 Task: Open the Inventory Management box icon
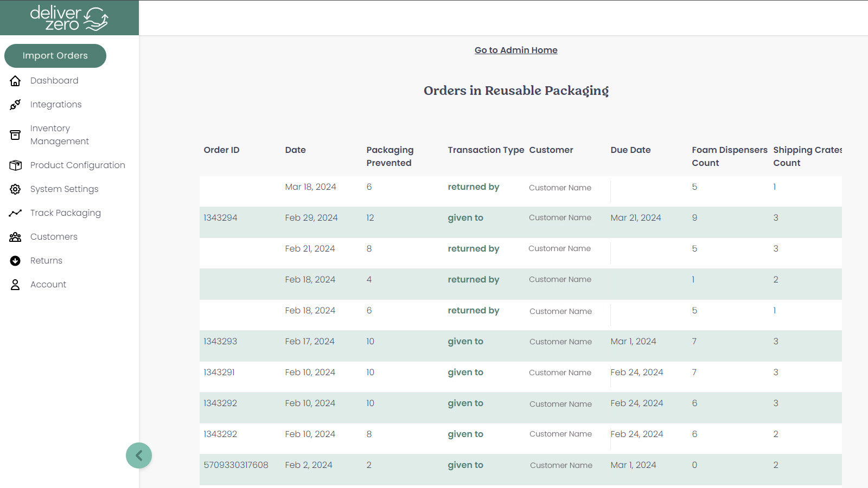click(15, 134)
